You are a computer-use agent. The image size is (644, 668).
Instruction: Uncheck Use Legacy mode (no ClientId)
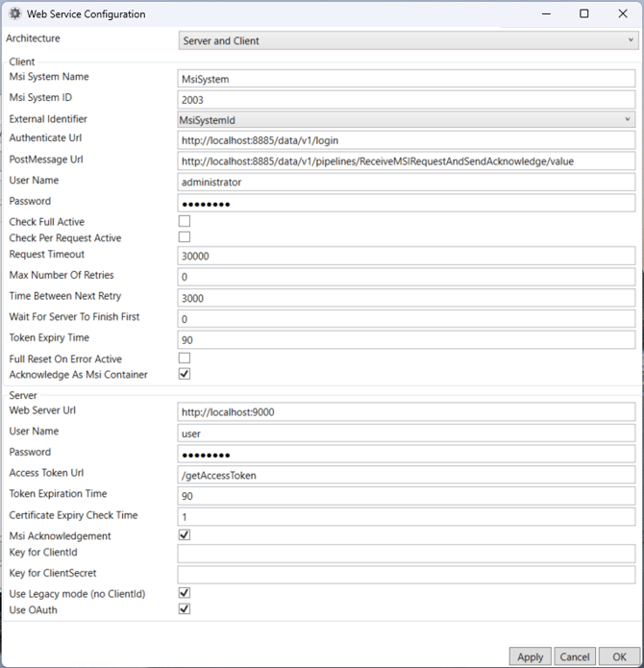point(185,593)
